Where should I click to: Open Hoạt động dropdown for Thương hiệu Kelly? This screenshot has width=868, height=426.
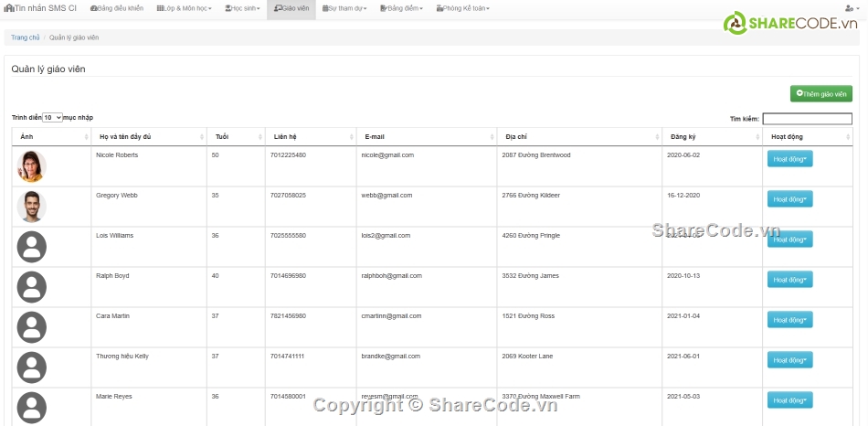tap(789, 360)
